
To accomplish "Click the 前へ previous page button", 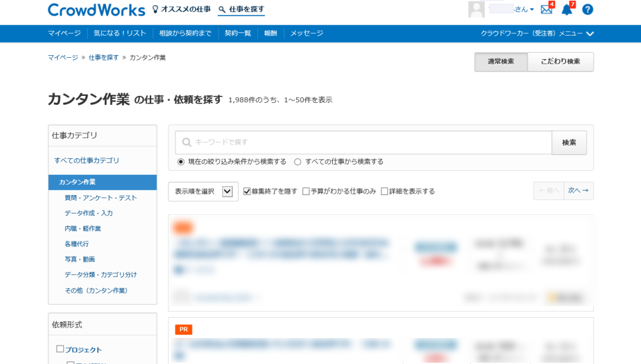I will coord(549,191).
